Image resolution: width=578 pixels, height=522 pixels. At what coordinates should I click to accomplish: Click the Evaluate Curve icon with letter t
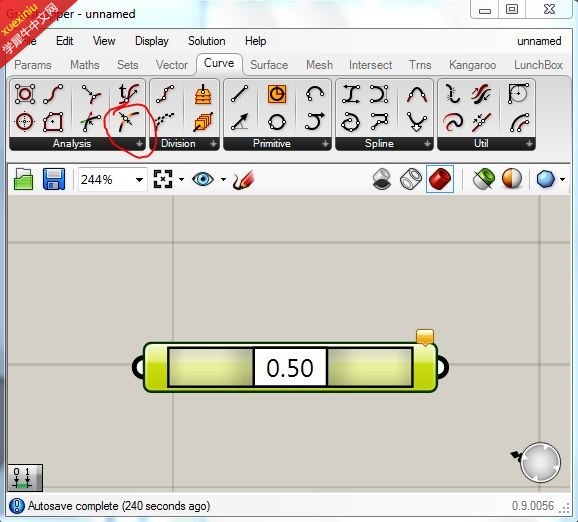(128, 94)
